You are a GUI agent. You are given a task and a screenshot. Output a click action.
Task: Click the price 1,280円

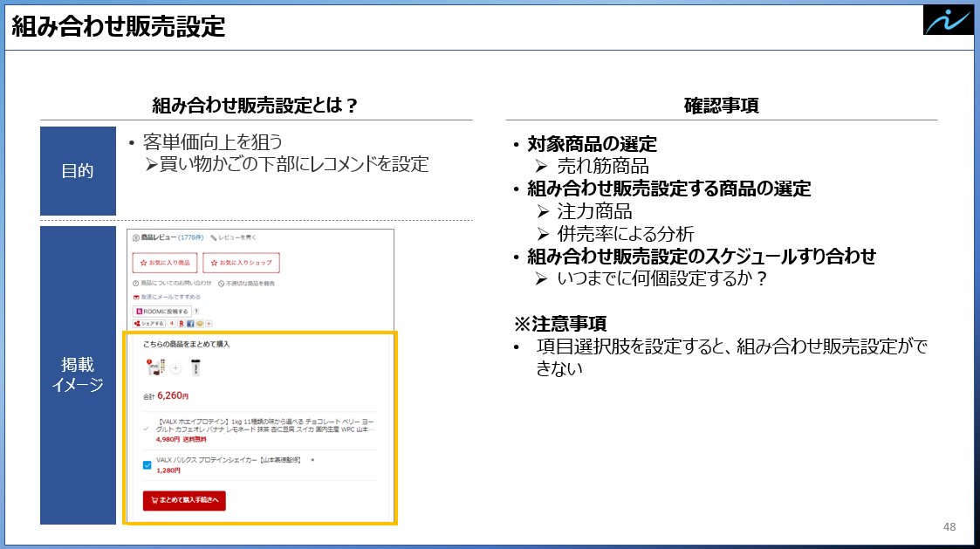[168, 470]
